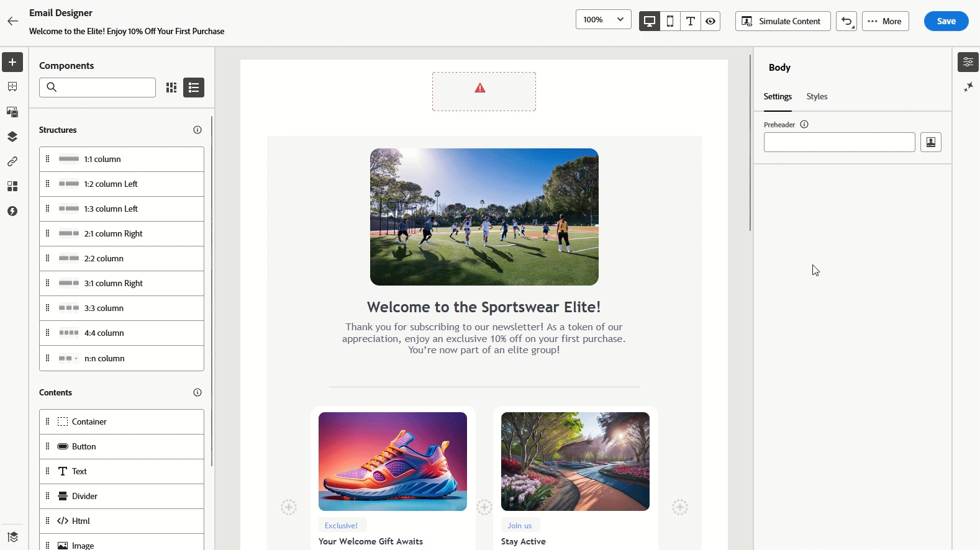Switch to the Settings tab
The image size is (980, 550).
coord(778,97)
